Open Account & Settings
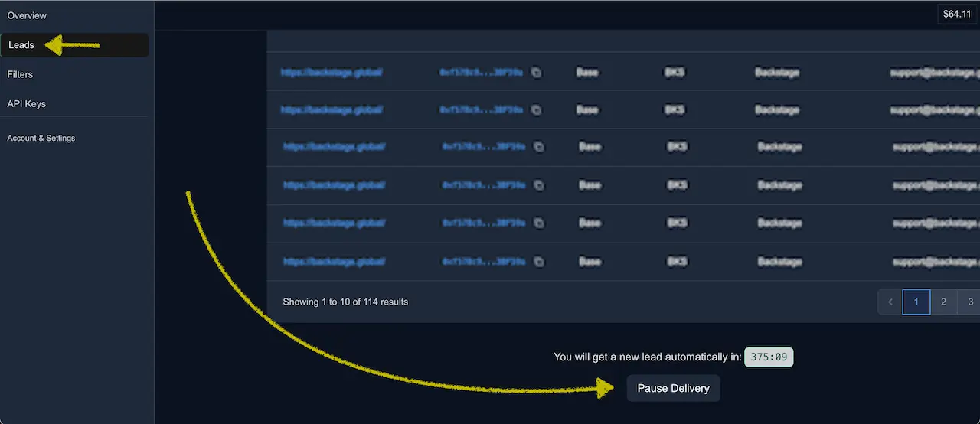 (x=41, y=138)
